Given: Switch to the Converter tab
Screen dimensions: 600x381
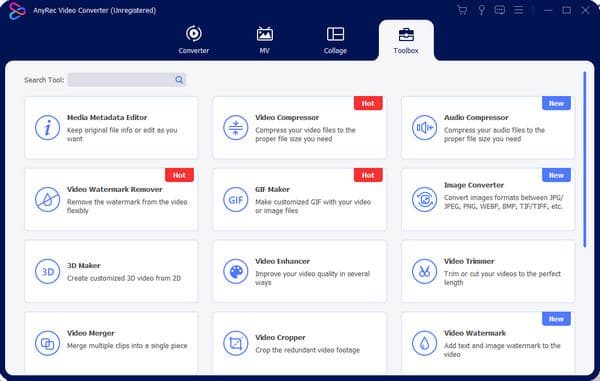Looking at the screenshot, I should (194, 40).
